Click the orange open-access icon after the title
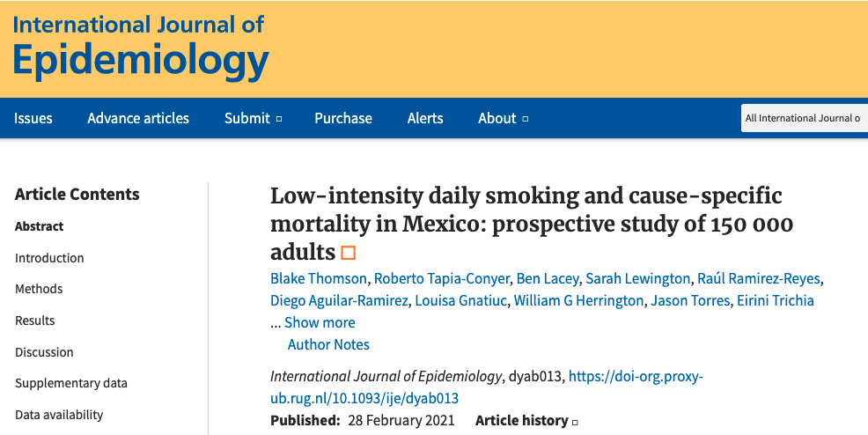Screen dimensions: 868x435 tap(348, 254)
